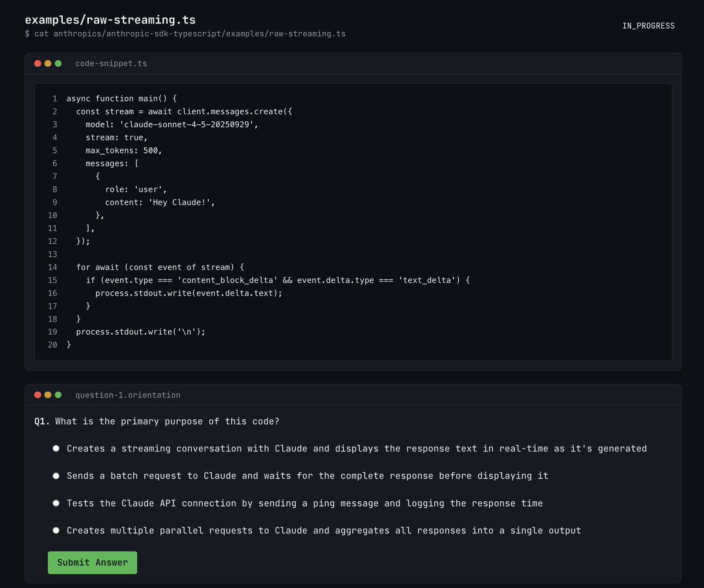Screen dimensions: 704x588
Task: Click the 'if (event.type ===' condition line
Action: (277, 280)
